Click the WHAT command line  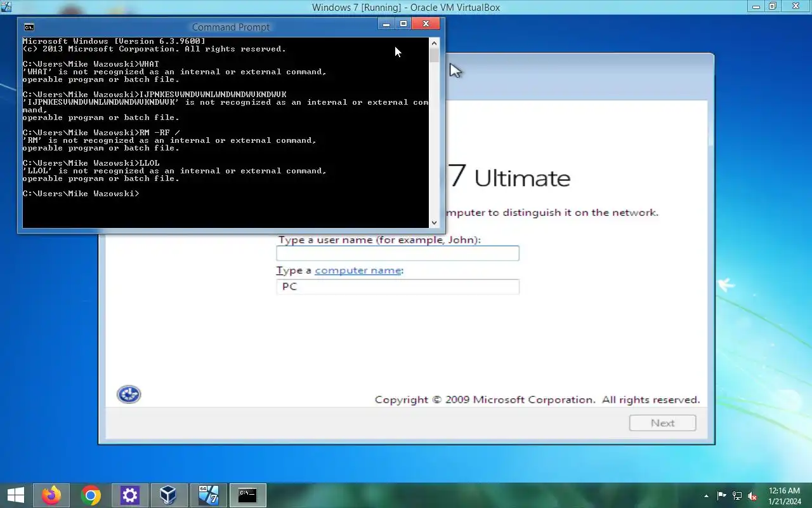click(91, 64)
